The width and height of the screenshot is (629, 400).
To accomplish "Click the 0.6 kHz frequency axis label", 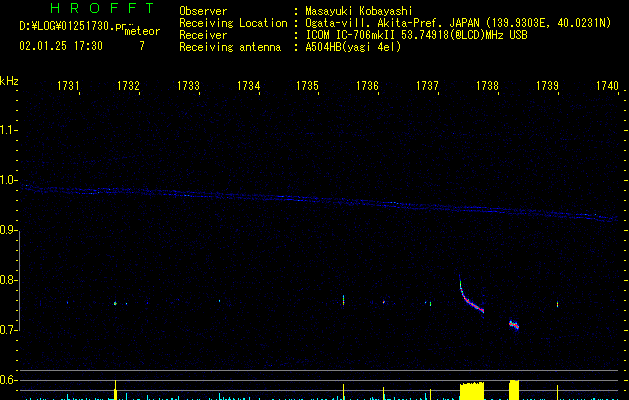I will tap(7, 380).
